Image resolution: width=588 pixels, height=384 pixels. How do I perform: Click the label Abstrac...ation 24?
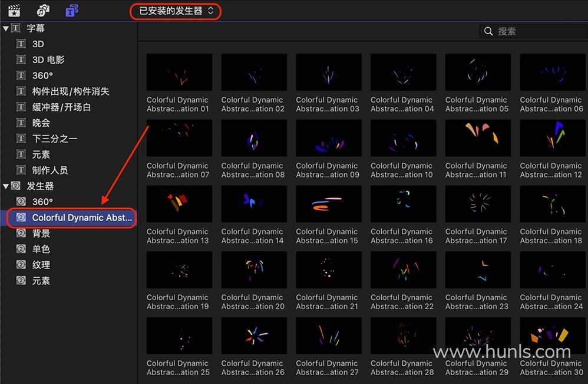click(x=551, y=306)
